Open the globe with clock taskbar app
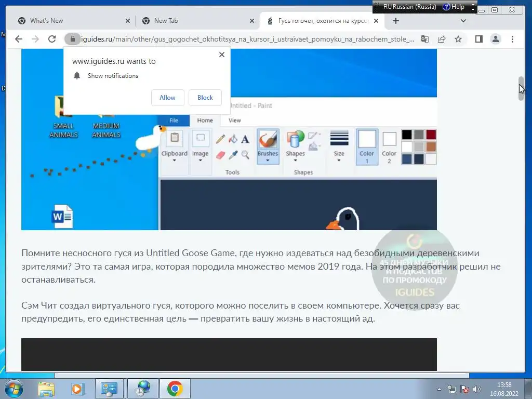Viewport: 532px width, 399px height. 142,389
